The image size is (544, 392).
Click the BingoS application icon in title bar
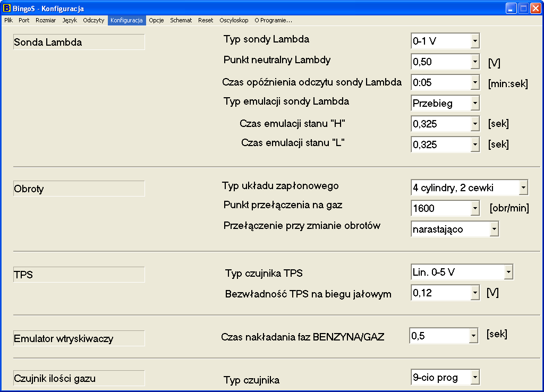tap(6, 7)
